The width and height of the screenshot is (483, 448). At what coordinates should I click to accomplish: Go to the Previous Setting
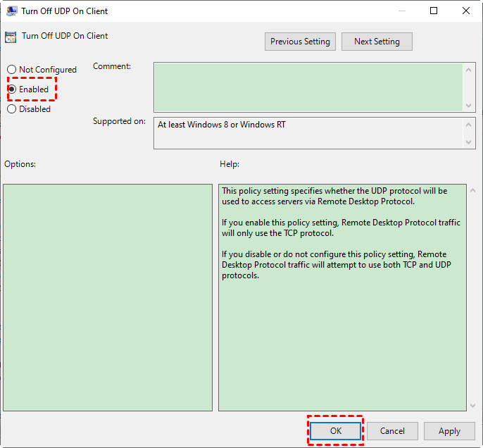point(300,42)
